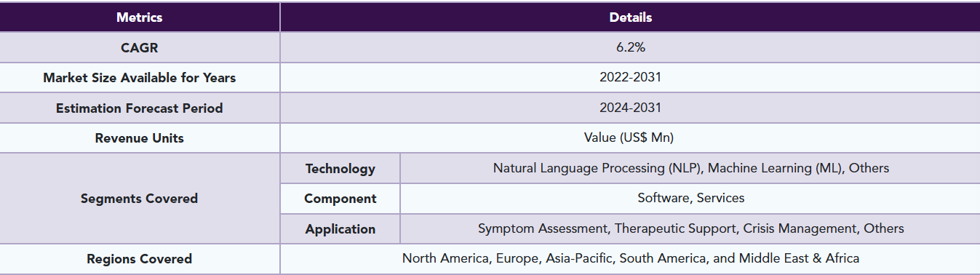Click the North America regions list
Viewport: 980px width, 275px height.
[631, 258]
